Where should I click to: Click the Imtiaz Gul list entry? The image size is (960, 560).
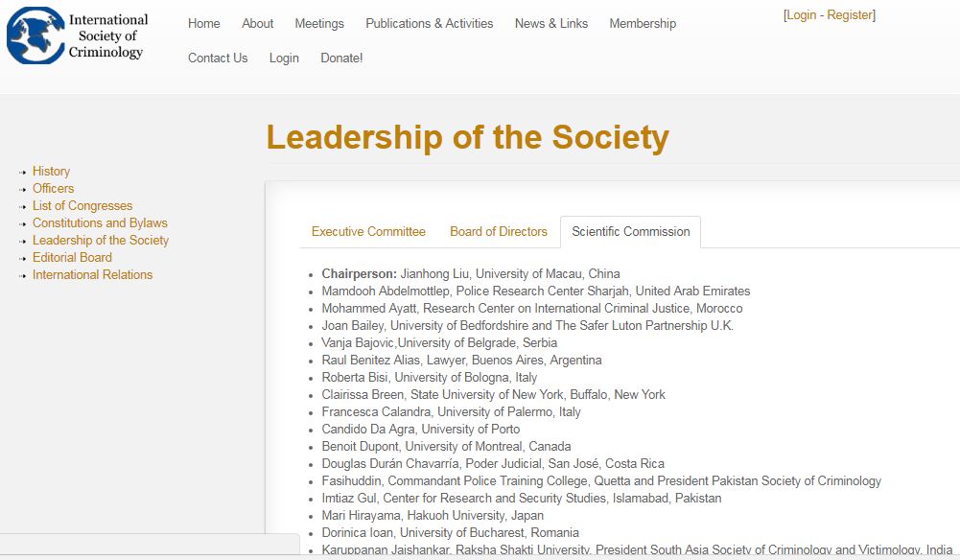522,498
